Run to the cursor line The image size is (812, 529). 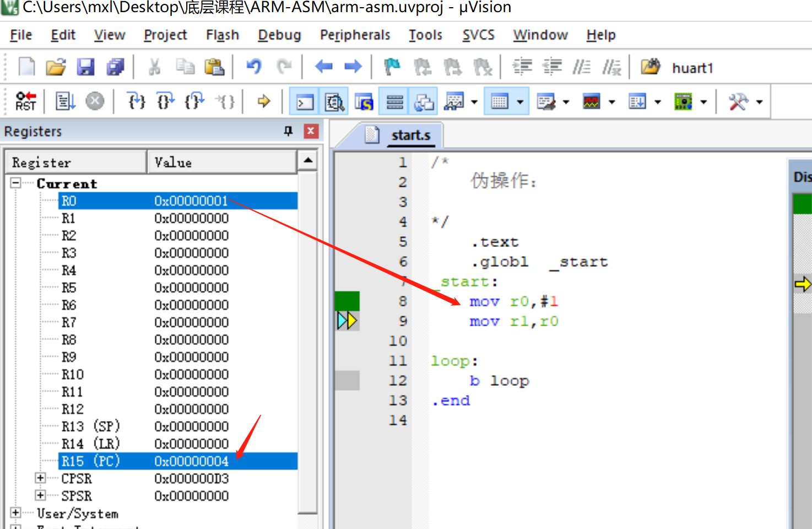[225, 101]
